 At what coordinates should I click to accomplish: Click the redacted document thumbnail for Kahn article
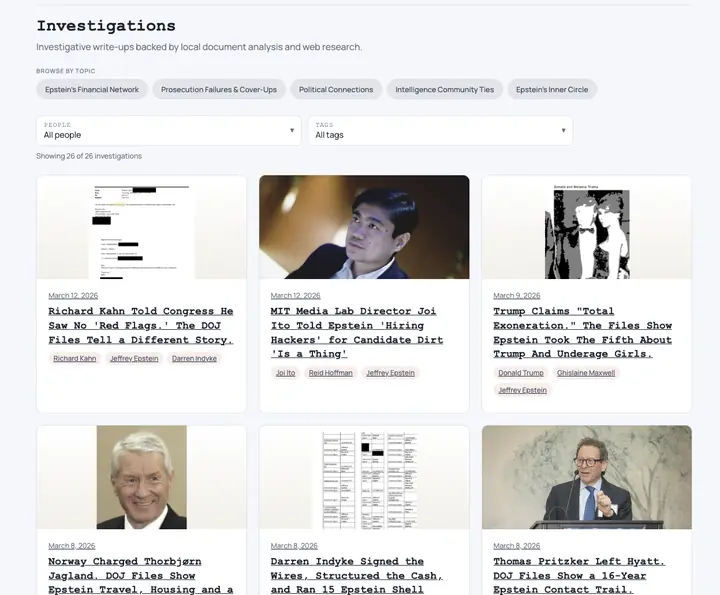click(x=141, y=227)
